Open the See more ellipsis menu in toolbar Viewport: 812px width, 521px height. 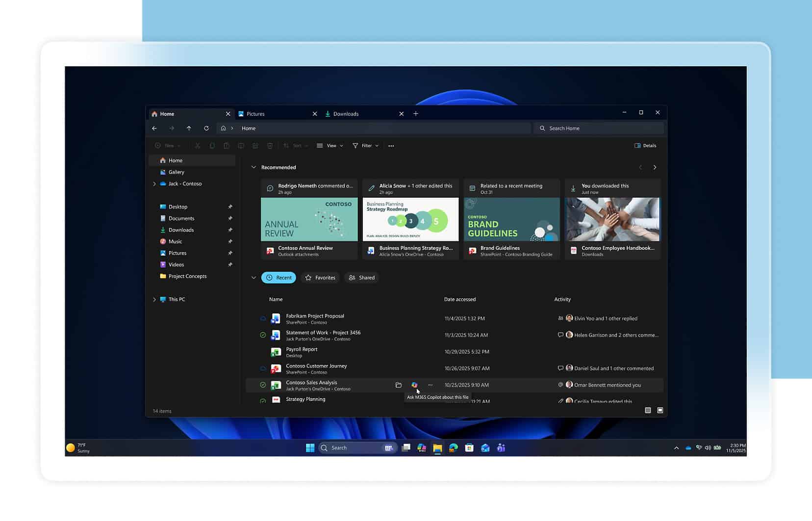pos(391,146)
